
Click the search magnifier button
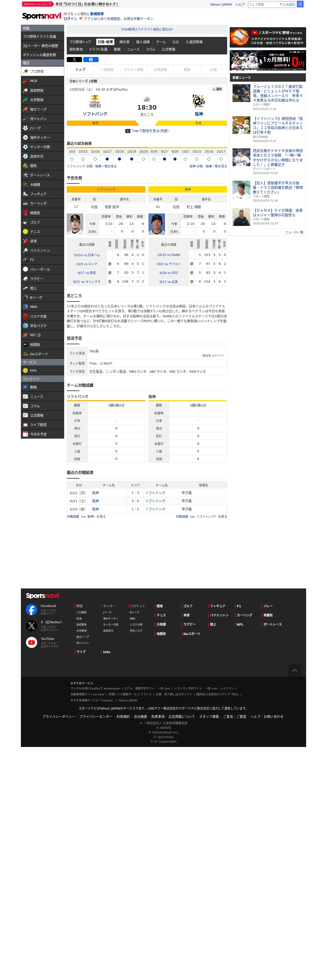(300, 4)
